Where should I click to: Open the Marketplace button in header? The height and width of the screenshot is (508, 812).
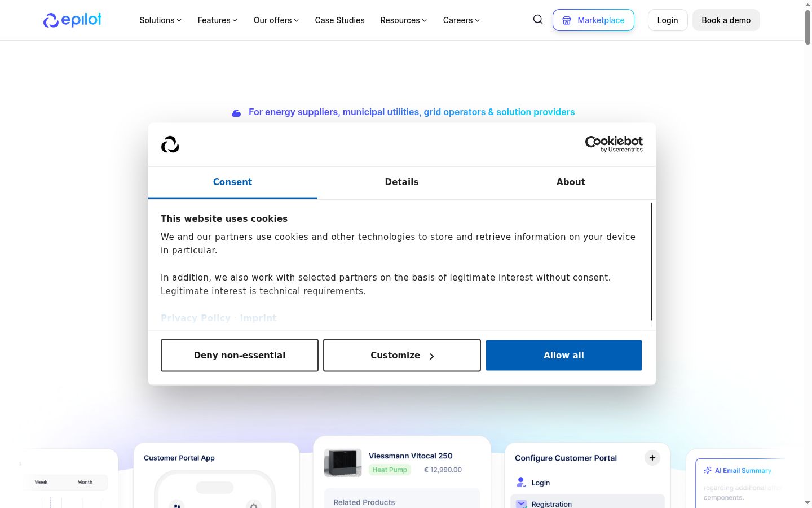[x=593, y=20]
